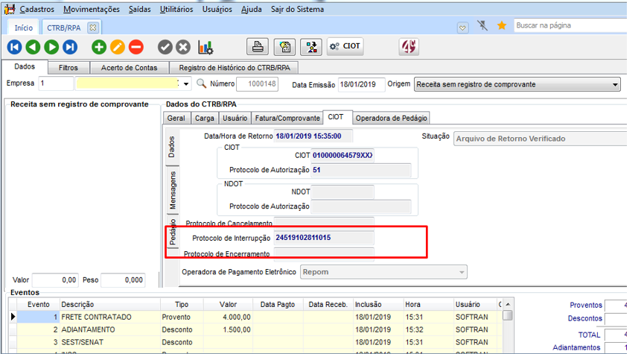The width and height of the screenshot is (644, 354).
Task: Go to last record navigation button
Action: (70, 47)
